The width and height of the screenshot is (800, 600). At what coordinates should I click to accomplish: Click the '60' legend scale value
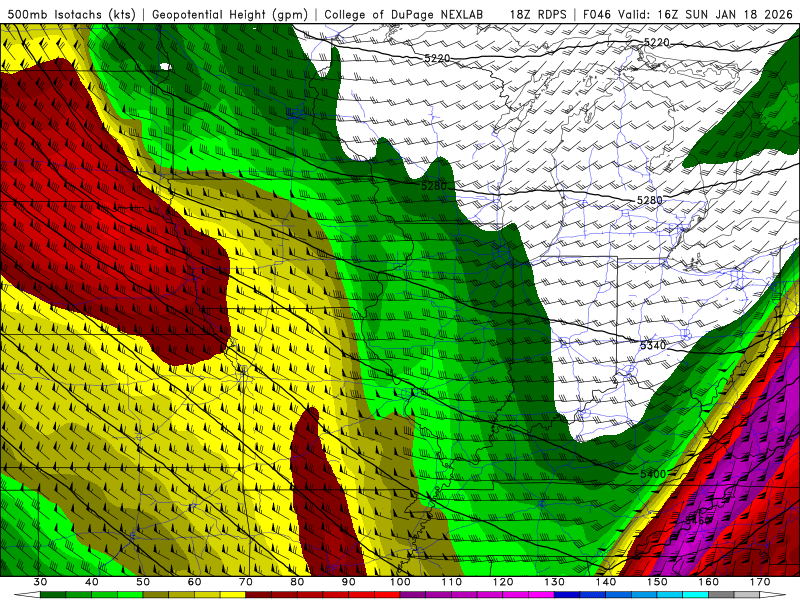[194, 582]
